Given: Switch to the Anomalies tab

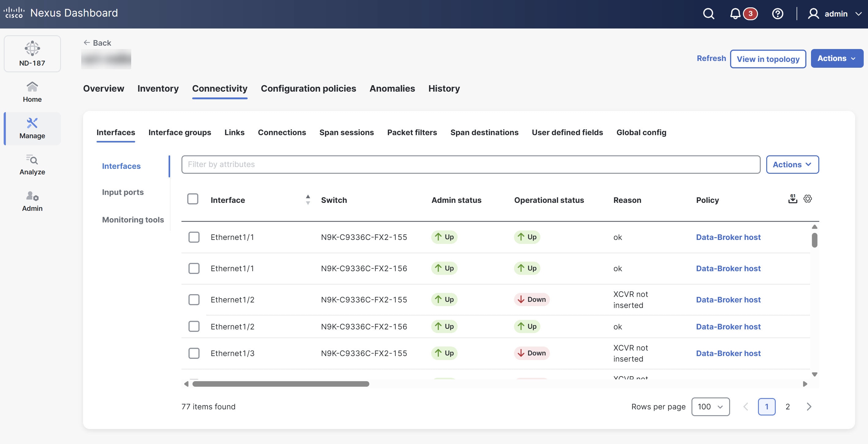Looking at the screenshot, I should (392, 88).
